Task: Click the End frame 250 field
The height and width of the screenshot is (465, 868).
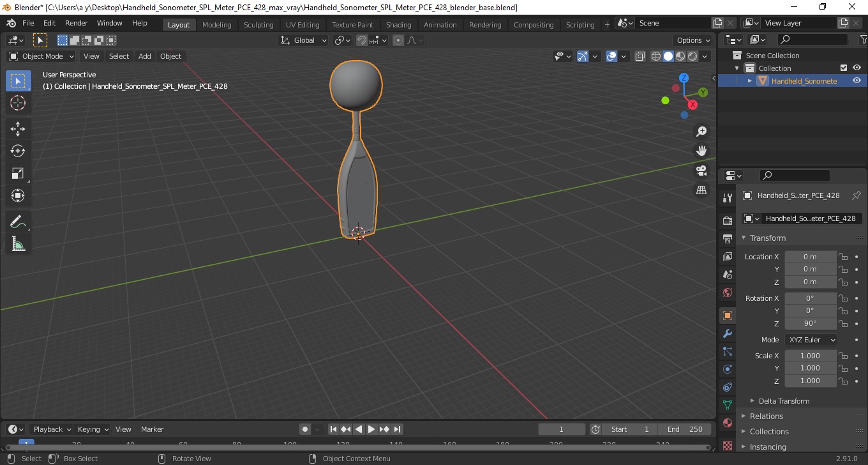Action: point(685,429)
